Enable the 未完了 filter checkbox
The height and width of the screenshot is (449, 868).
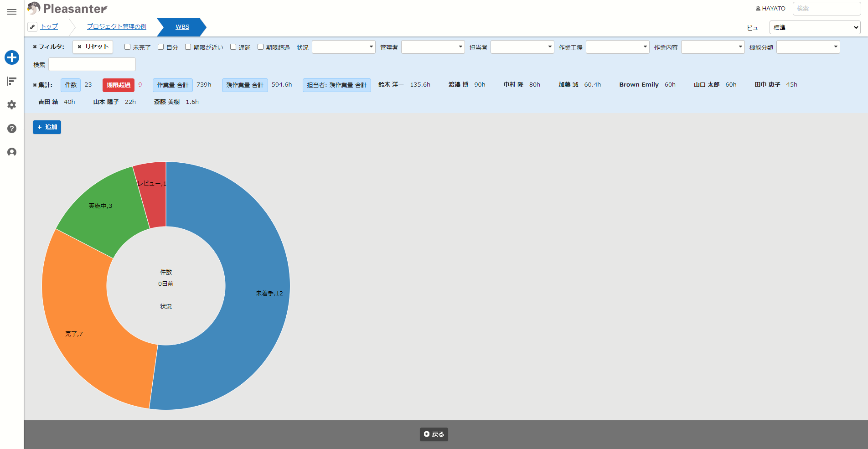(x=128, y=47)
